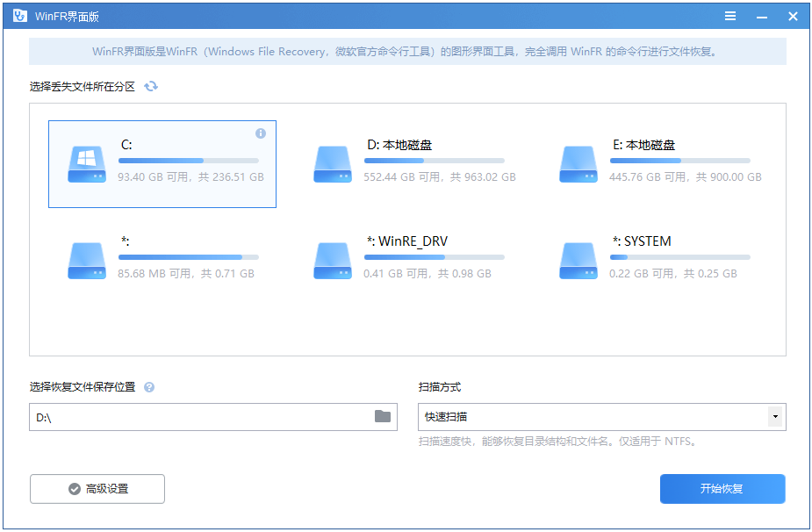The width and height of the screenshot is (812, 532).
Task: Click the WinRE_DRV usage bar
Action: click(x=435, y=257)
